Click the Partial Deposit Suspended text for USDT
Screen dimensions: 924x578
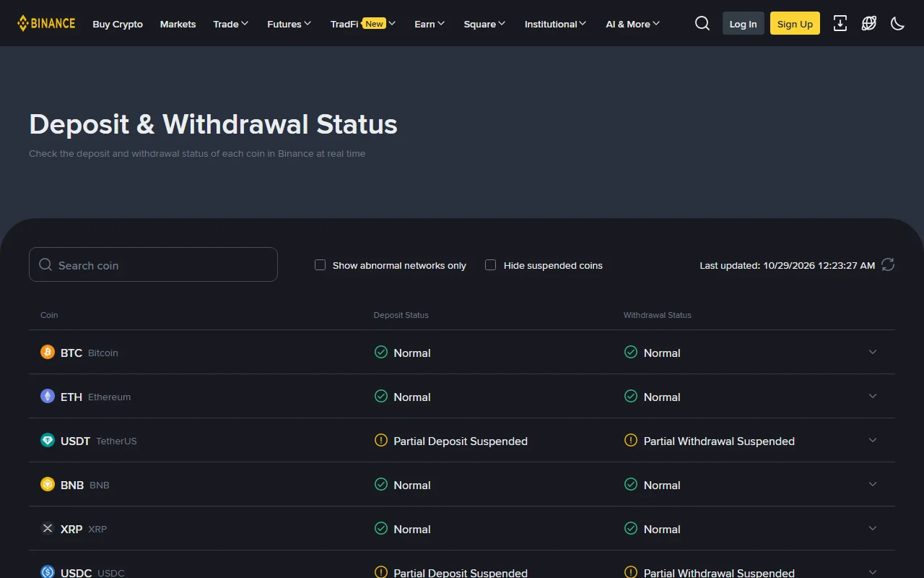[x=461, y=441]
